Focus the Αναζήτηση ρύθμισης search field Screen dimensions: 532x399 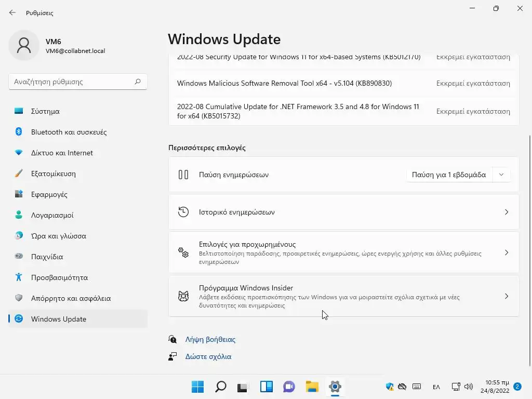click(x=78, y=82)
